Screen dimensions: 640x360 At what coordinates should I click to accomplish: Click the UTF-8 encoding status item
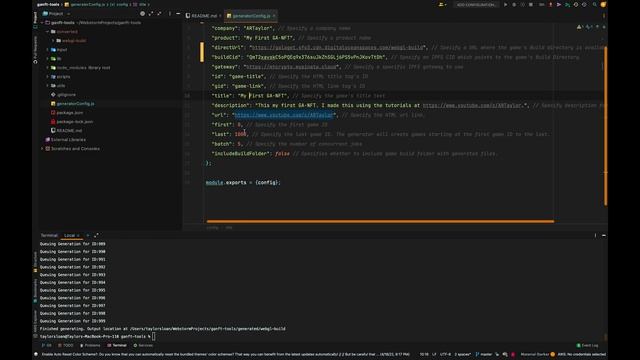445,354
